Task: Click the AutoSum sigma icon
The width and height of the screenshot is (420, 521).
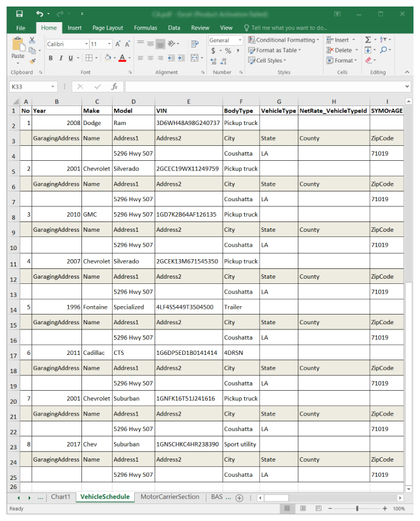Action: coord(368,40)
